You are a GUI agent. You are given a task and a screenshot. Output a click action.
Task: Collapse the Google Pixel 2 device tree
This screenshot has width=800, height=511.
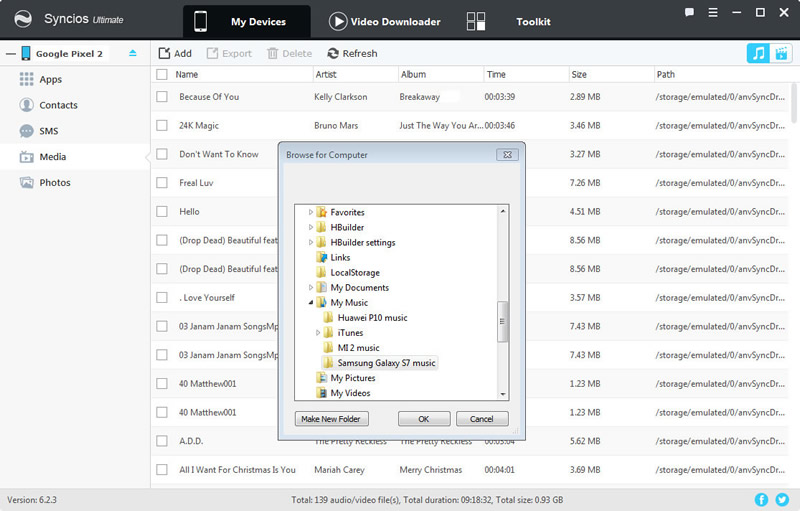point(11,54)
